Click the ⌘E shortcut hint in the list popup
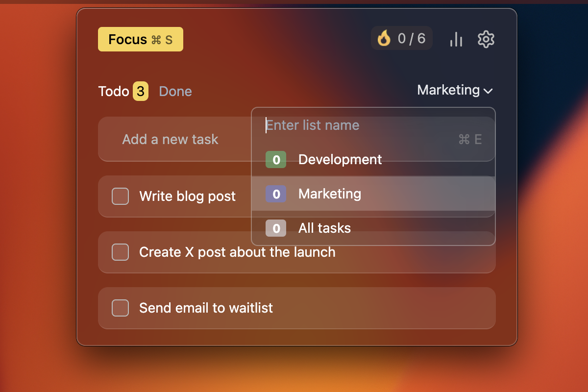 pos(469,139)
